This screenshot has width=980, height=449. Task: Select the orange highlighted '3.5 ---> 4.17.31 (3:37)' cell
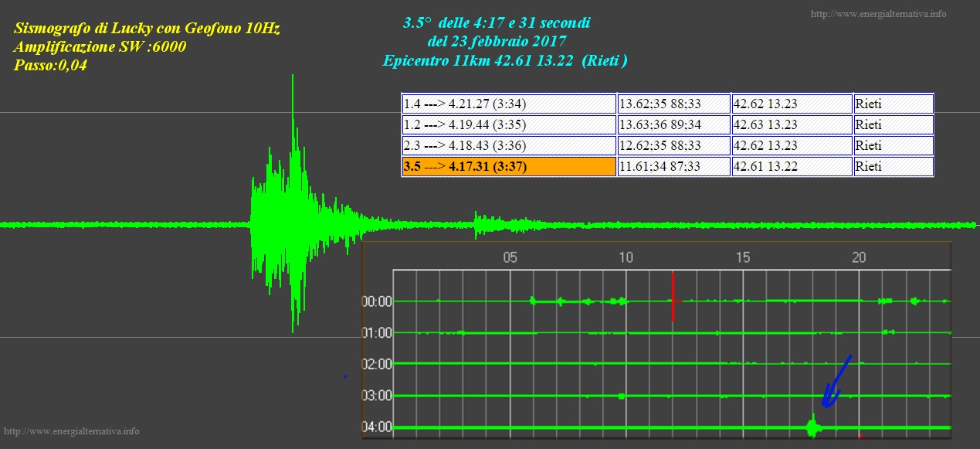pos(509,166)
